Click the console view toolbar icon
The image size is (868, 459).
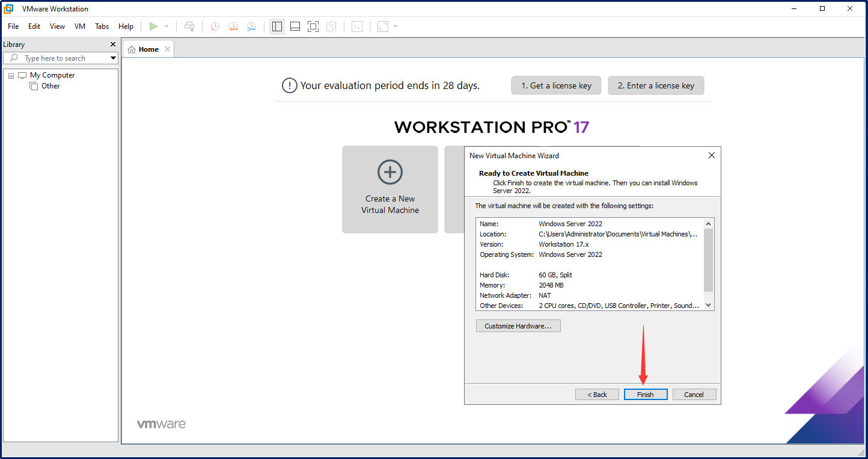[x=357, y=26]
